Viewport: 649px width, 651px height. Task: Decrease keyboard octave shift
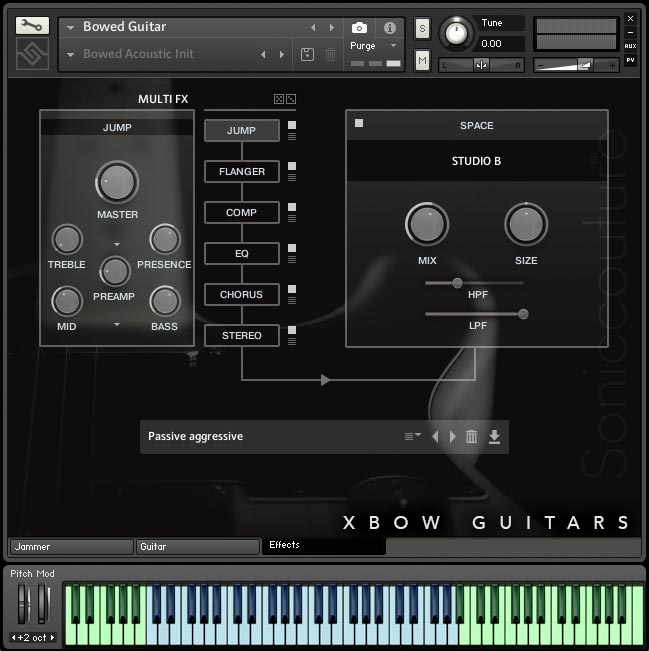click(x=13, y=637)
